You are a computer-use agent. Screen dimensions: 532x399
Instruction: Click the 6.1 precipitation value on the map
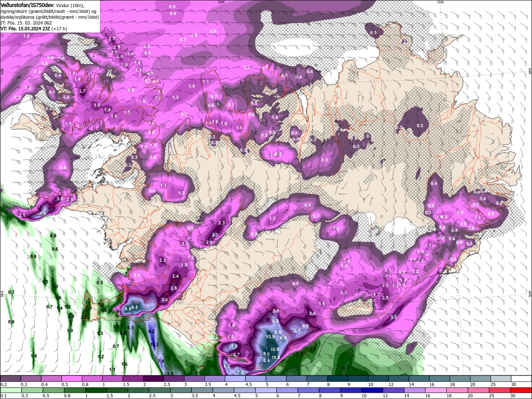click(130, 328)
